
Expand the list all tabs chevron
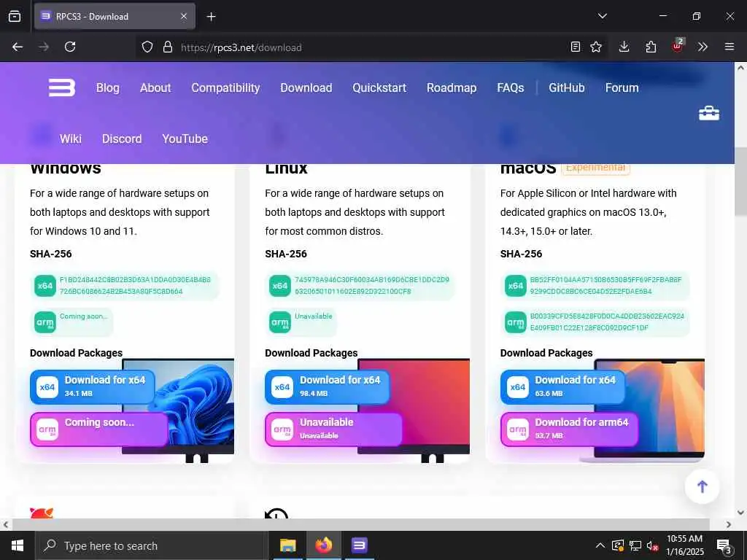602,16
